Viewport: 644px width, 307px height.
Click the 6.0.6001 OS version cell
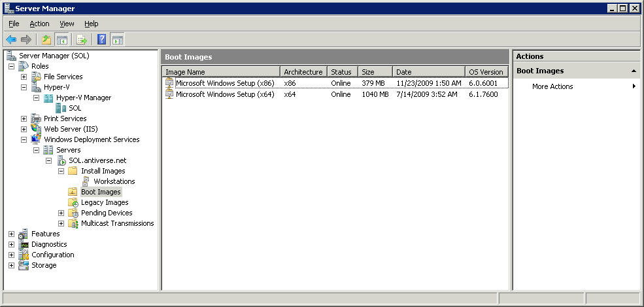coord(483,83)
